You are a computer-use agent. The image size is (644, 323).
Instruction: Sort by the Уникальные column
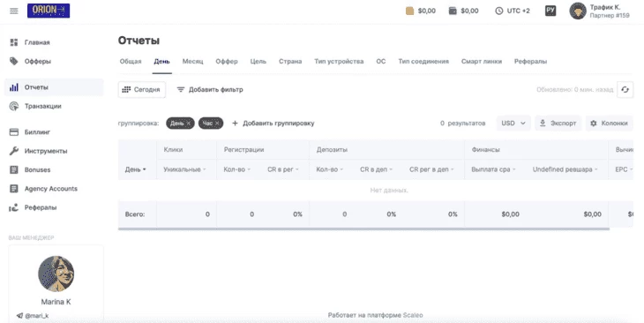(x=184, y=169)
